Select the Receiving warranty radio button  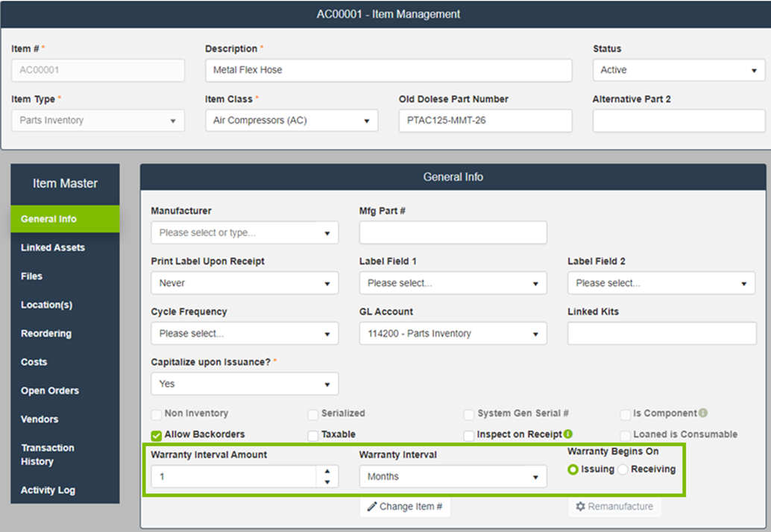pyautogui.click(x=623, y=469)
